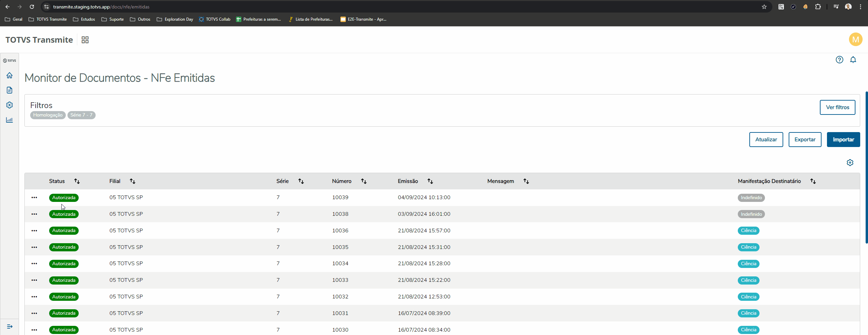Open browser extensions puzzle icon
The image size is (868, 335).
point(818,7)
